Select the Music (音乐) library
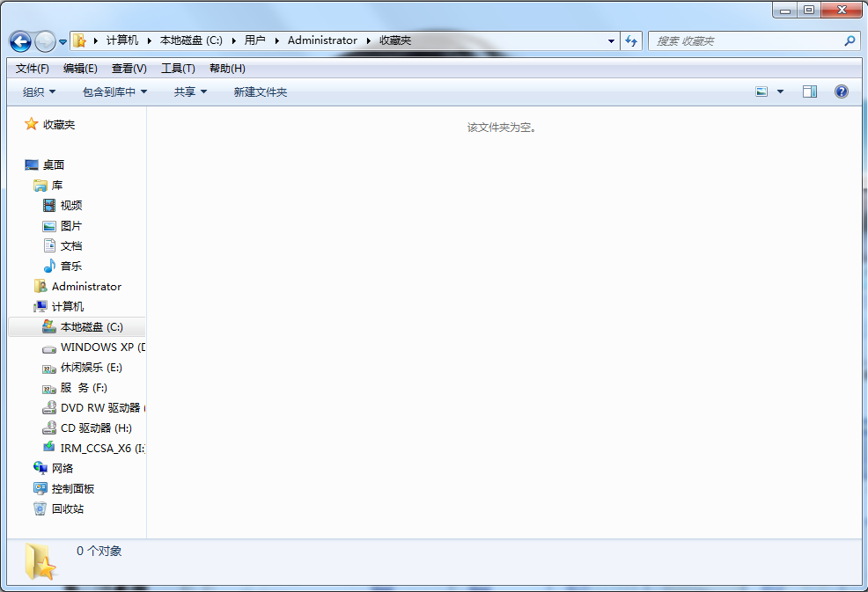The image size is (868, 592). (x=71, y=266)
